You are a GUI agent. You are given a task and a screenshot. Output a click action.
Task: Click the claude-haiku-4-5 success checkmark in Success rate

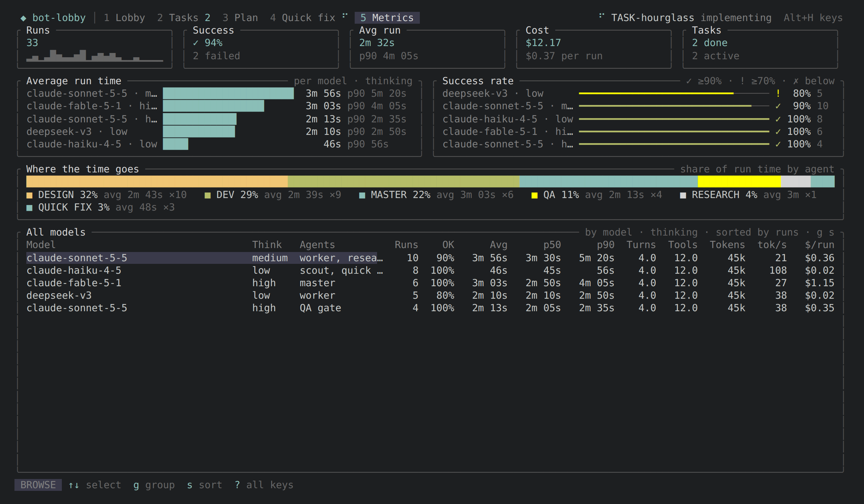coord(778,119)
